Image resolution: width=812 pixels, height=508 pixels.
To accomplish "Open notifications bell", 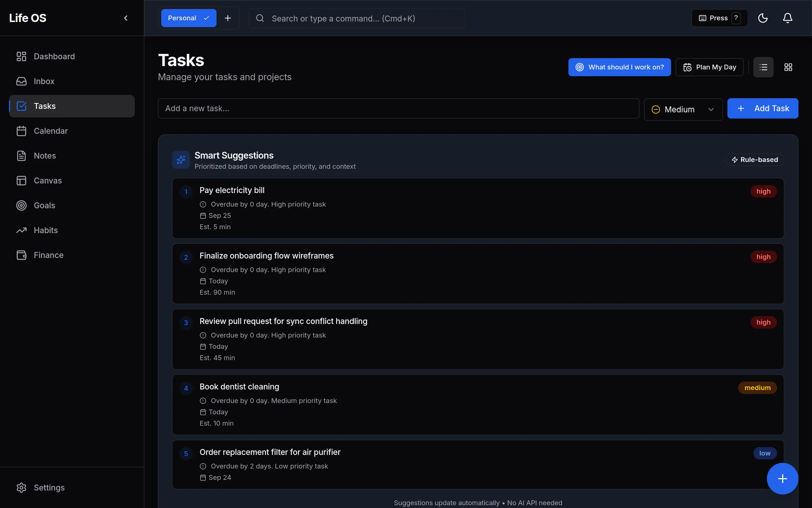I will point(787,18).
